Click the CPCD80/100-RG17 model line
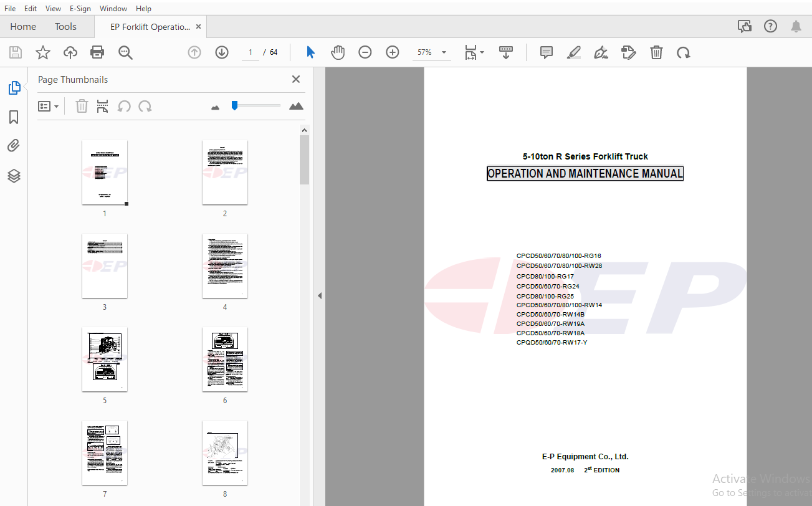Image resolution: width=812 pixels, height=506 pixels. 545,277
